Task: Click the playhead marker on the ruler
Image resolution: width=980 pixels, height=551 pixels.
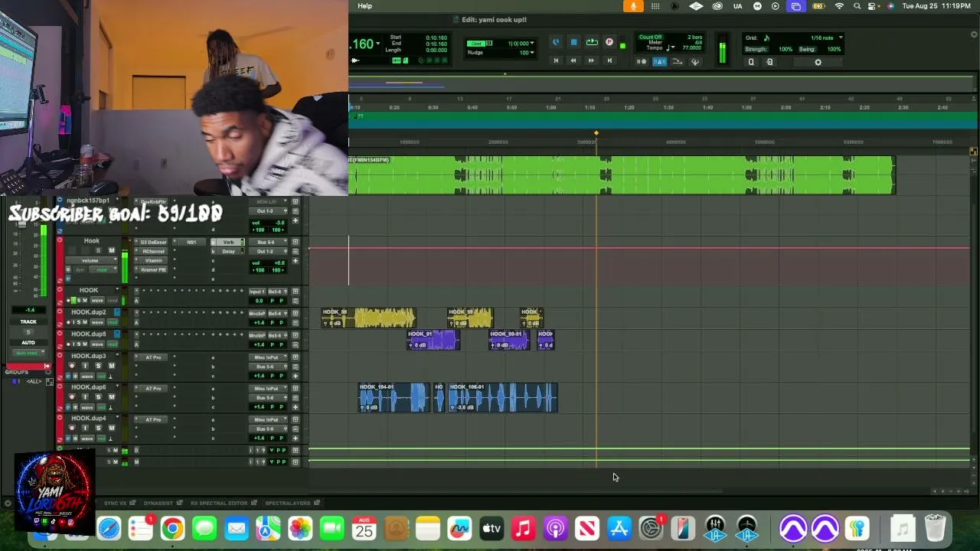Action: (596, 134)
